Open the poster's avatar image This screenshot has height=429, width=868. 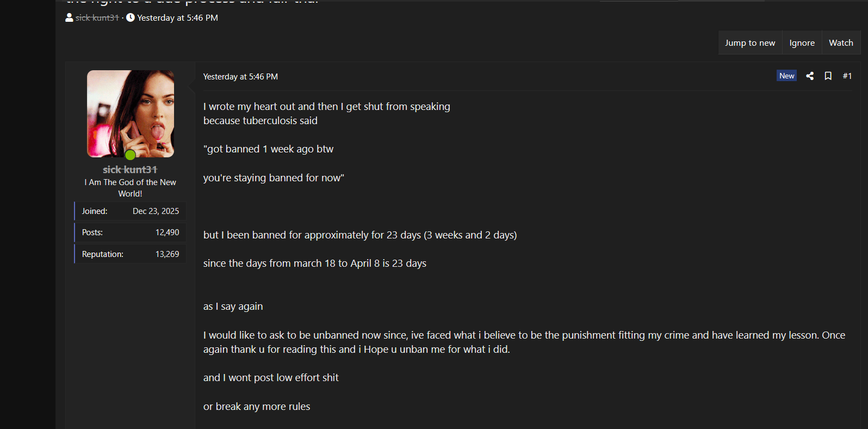click(131, 114)
